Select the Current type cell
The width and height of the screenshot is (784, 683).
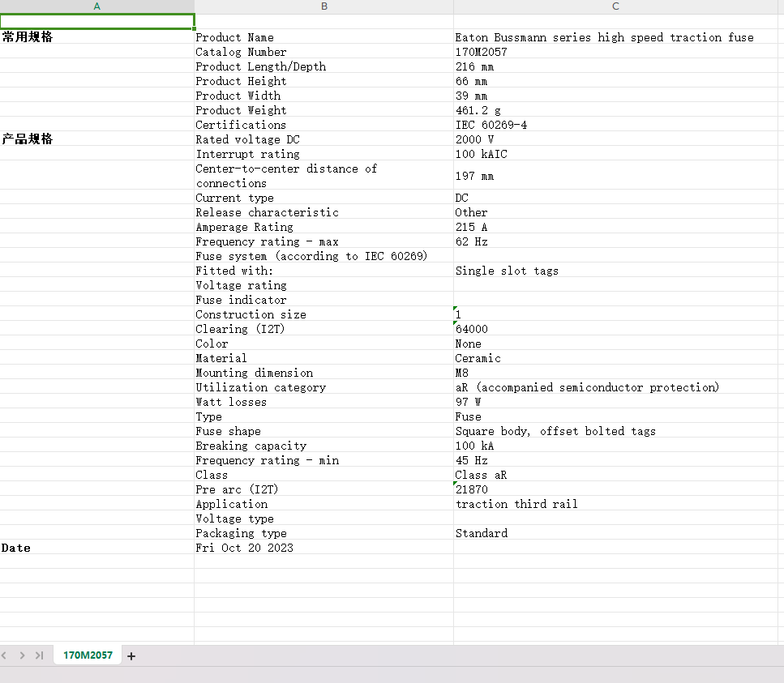pos(324,198)
